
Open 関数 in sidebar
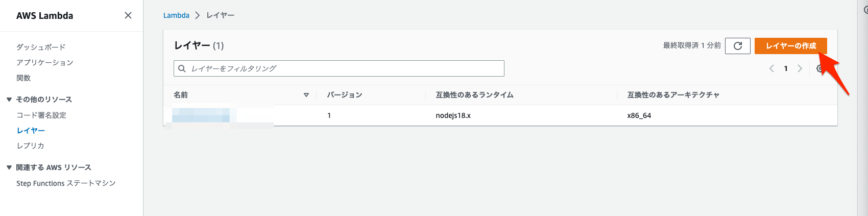[x=23, y=78]
